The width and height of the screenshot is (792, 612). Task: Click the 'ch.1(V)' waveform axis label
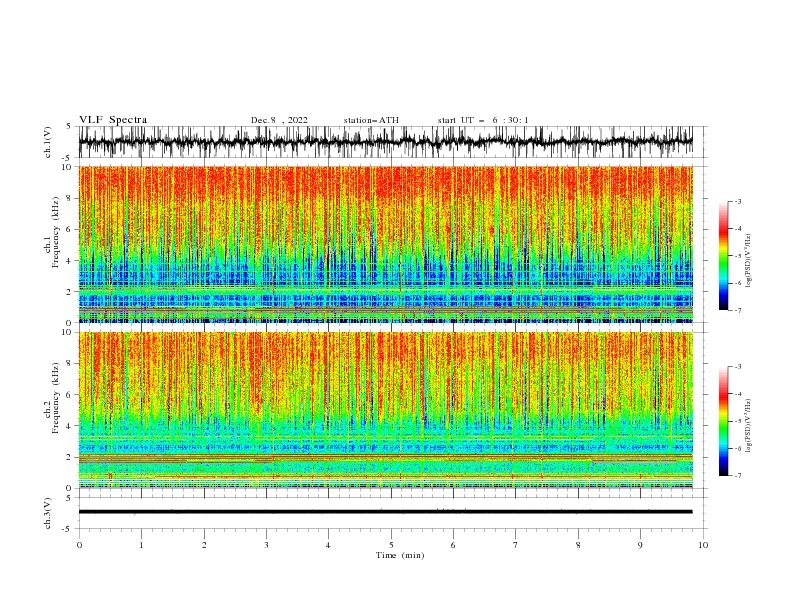pos(48,142)
